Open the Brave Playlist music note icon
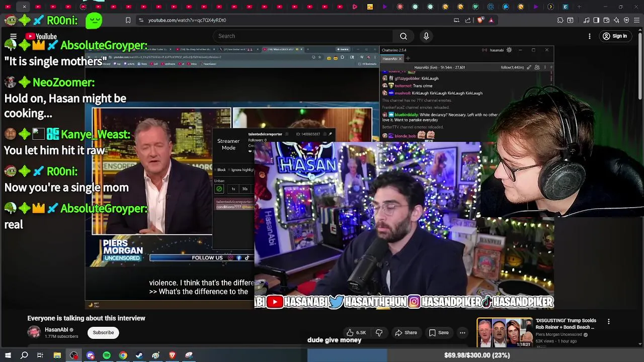 coord(587,20)
